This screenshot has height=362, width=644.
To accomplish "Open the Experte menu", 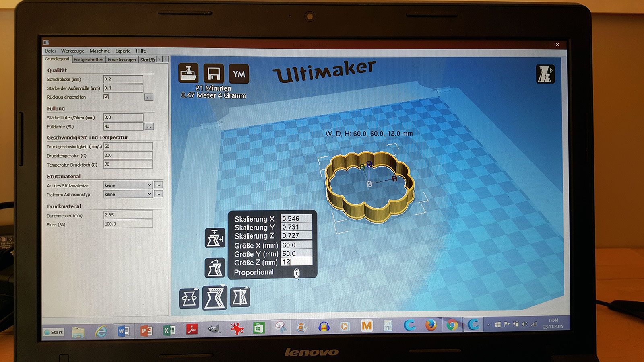I will (x=123, y=51).
